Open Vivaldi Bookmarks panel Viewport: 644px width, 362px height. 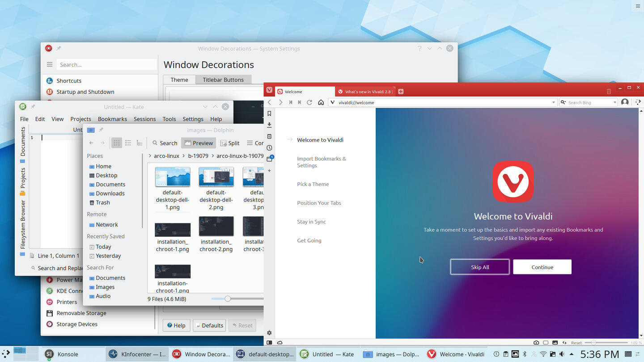(x=269, y=114)
